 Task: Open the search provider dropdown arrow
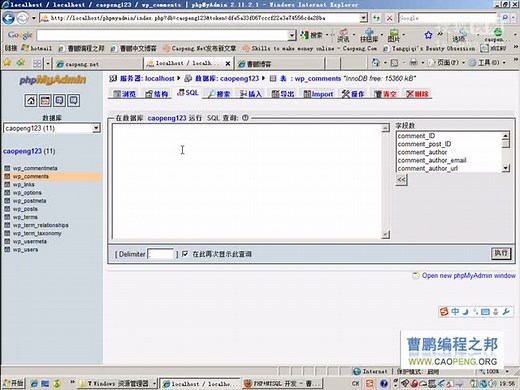click(514, 18)
